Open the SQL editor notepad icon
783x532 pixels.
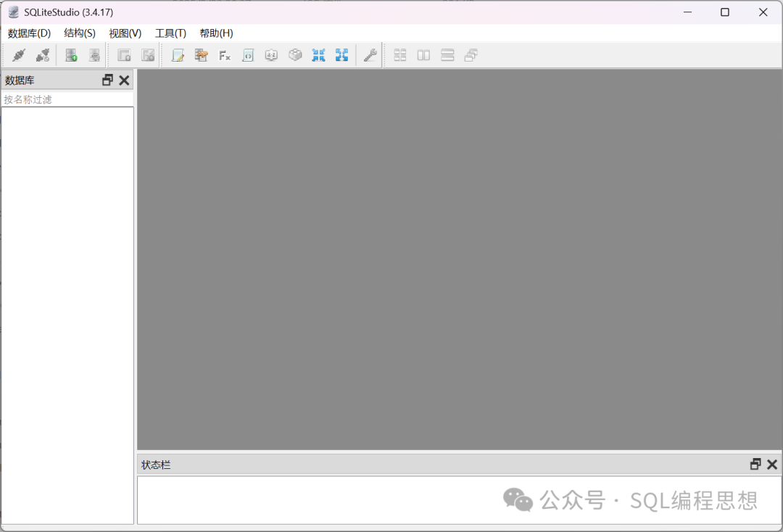tap(178, 55)
